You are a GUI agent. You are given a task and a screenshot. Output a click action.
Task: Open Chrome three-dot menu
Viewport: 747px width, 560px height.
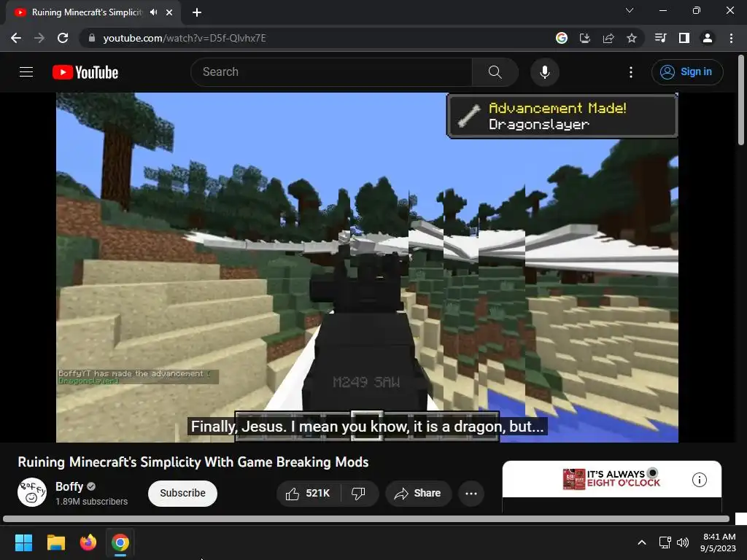[731, 38]
